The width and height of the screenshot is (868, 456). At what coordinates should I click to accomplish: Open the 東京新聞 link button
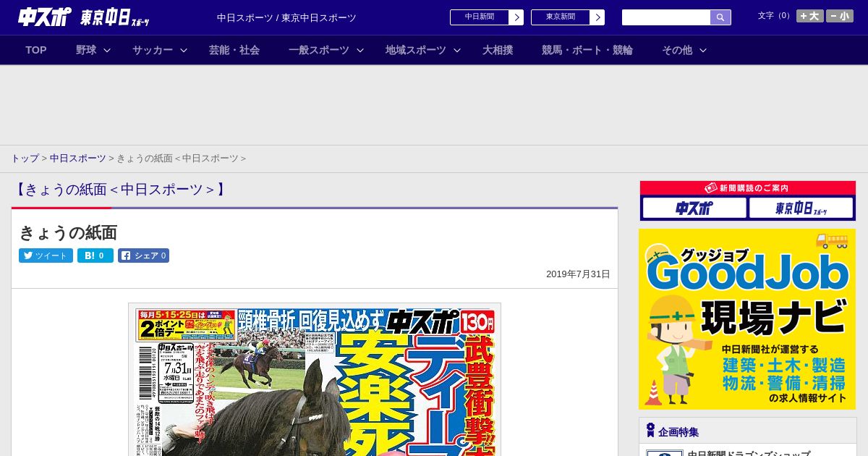point(561,17)
